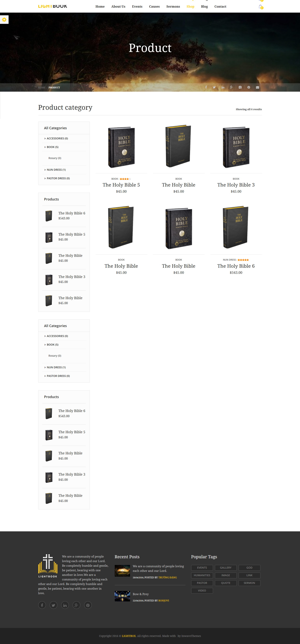The height and width of the screenshot is (644, 300).
Task: Share via LinkedIn icon in breadcrumb bar
Action: [223, 87]
